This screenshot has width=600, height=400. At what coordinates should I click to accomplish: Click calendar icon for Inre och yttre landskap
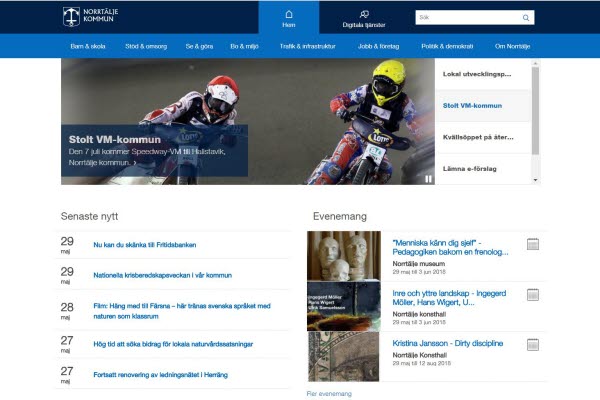click(533, 295)
